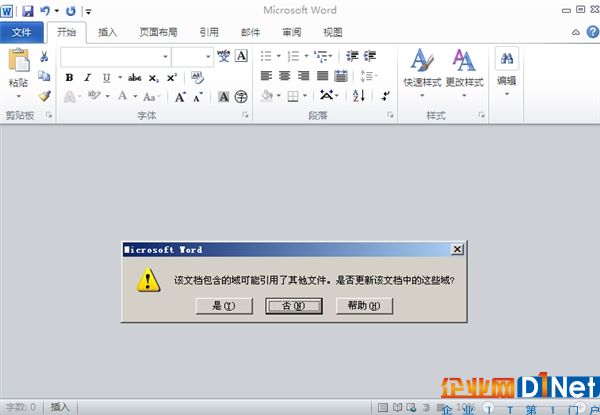Screen dimensions: 600x415
Task: Click the Grow Font icon
Action: tap(180, 97)
